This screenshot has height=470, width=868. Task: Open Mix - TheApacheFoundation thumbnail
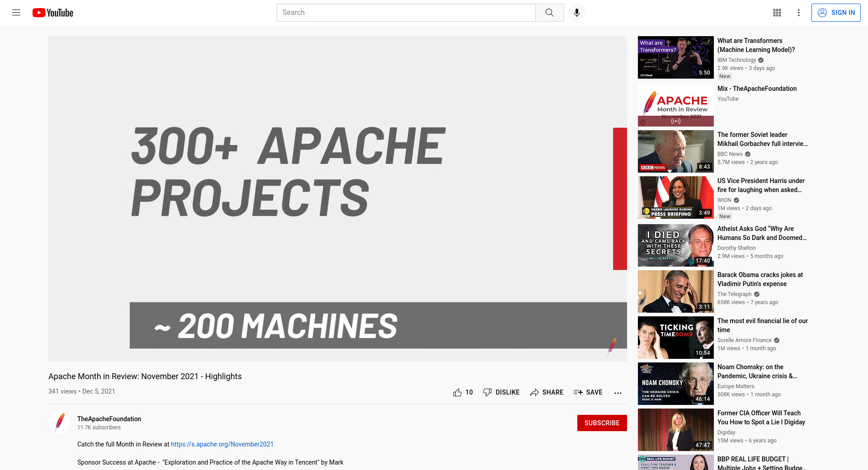coord(676,105)
